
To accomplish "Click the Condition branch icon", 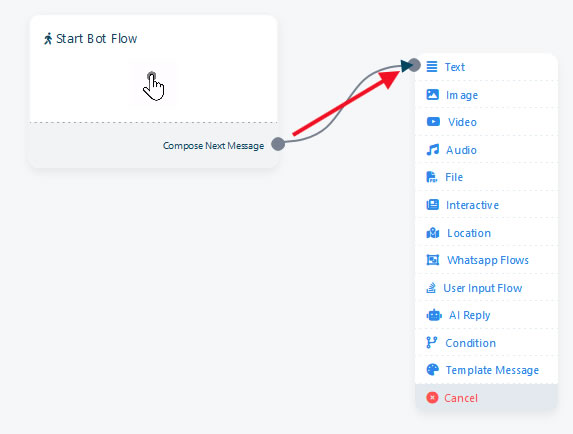I will 432,343.
